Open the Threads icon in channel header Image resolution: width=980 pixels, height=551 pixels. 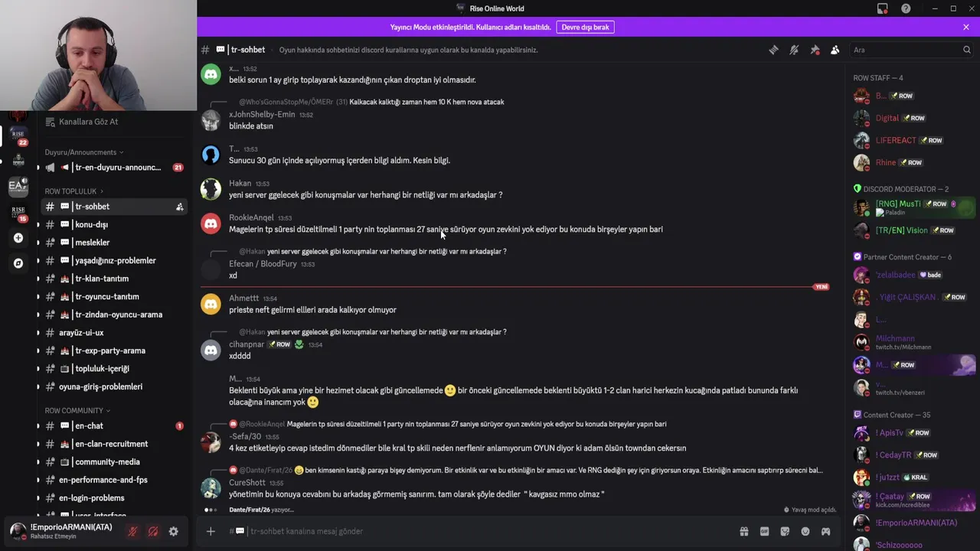[x=773, y=50]
